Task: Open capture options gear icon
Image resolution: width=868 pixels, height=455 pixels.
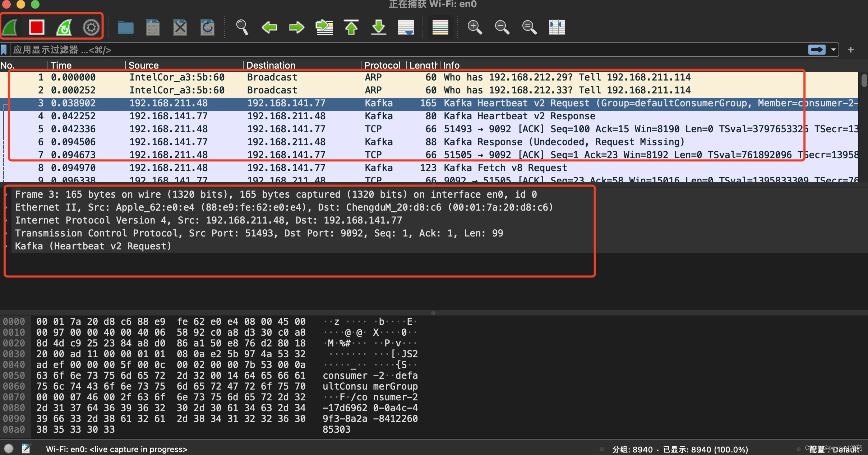Action: [x=91, y=27]
